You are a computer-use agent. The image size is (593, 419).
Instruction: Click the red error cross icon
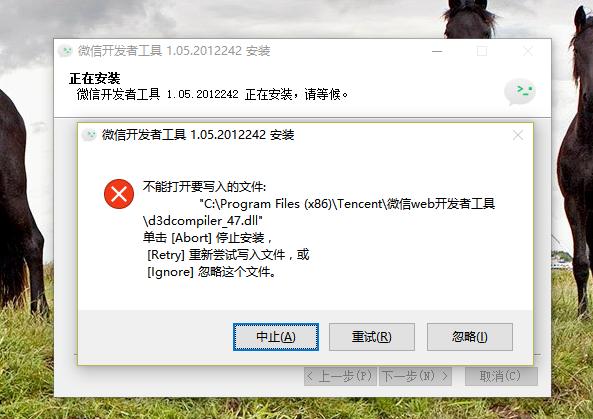119,194
